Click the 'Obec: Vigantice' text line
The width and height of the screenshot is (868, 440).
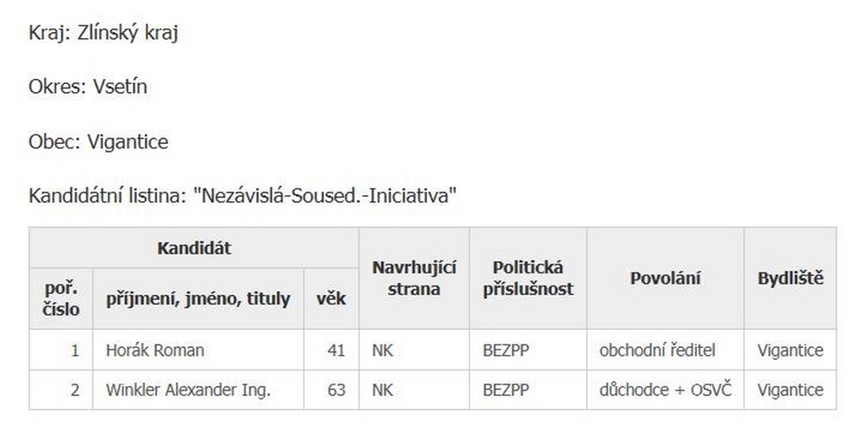click(x=99, y=142)
